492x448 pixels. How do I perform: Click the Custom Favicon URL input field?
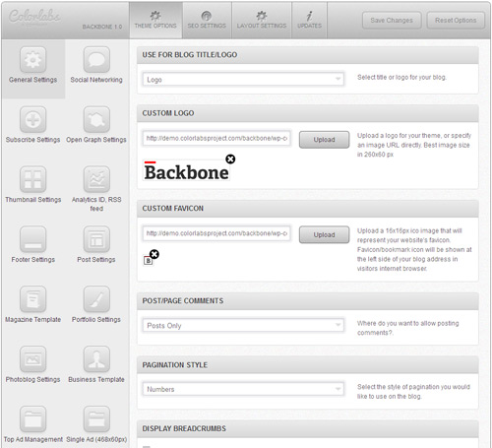pos(216,233)
